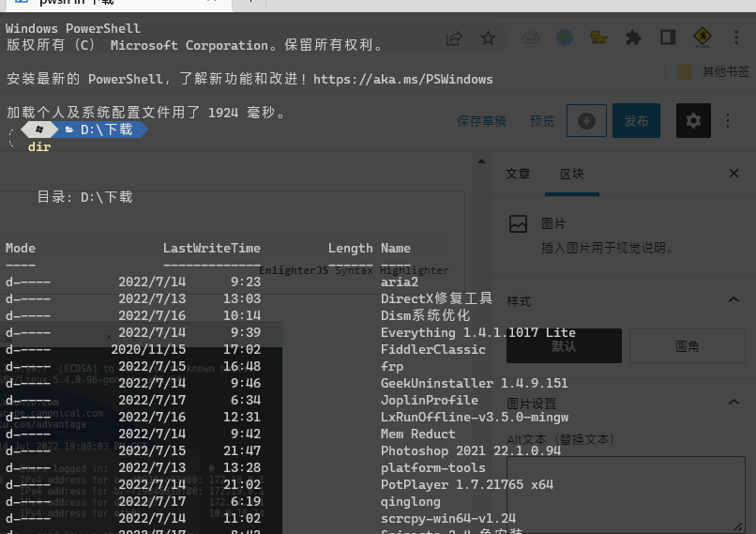Click the 预览 preview link
Viewport: 756px width, 534px height.
[542, 121]
